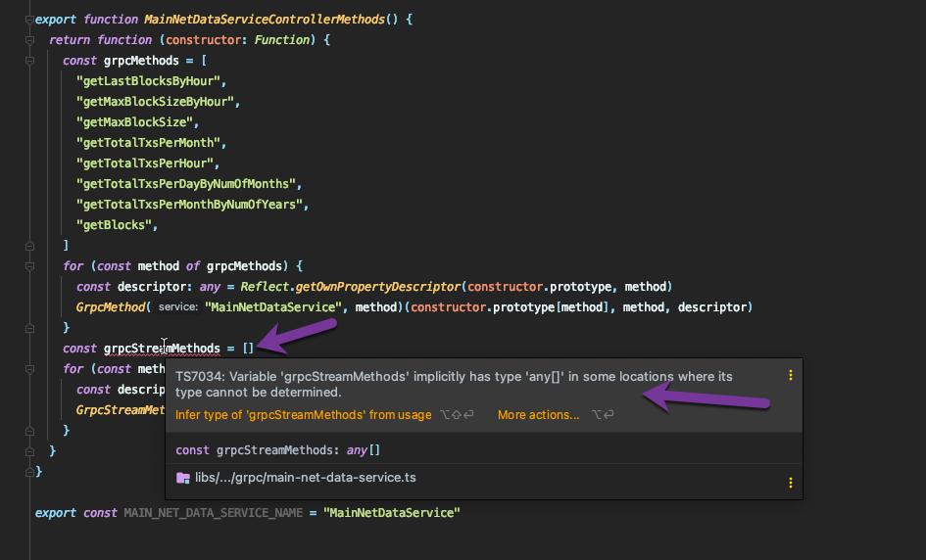Click the TS7034 error message text
The height and width of the screenshot is (560, 926).
pyautogui.click(x=454, y=384)
